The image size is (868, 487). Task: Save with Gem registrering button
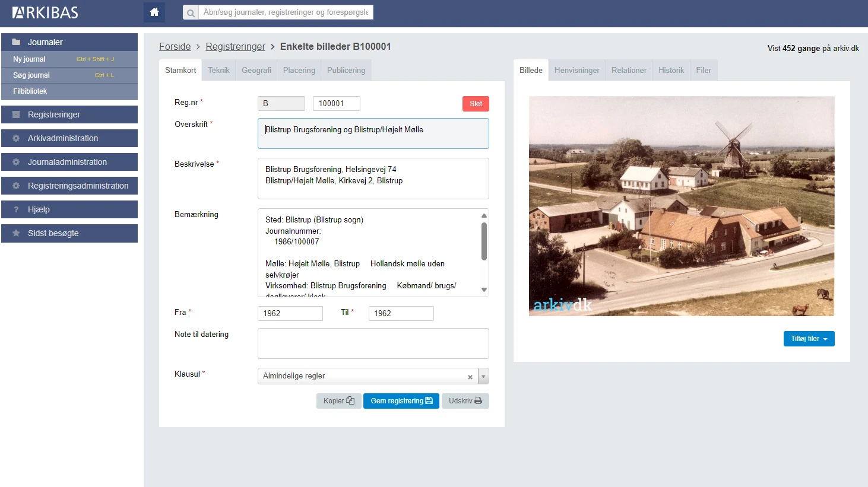pyautogui.click(x=401, y=401)
